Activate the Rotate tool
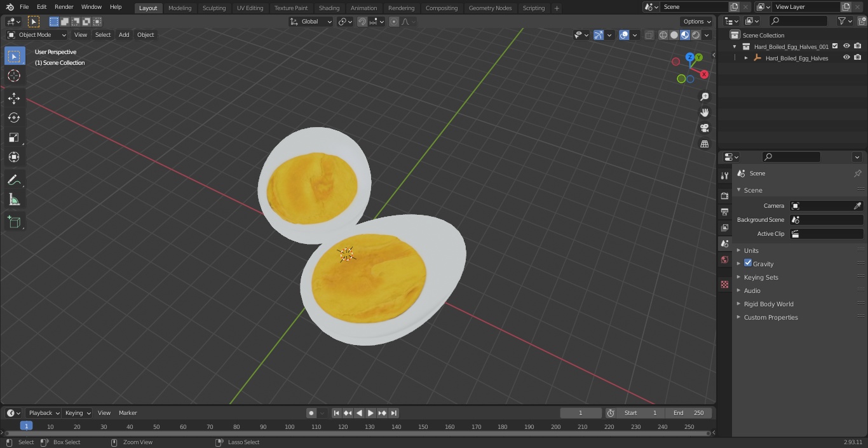The width and height of the screenshot is (868, 448). point(14,118)
